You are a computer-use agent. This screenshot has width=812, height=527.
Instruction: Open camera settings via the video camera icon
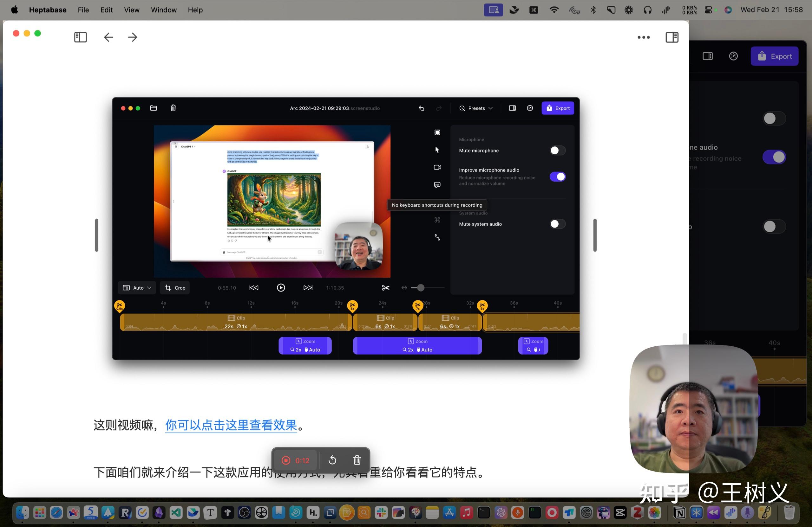click(437, 167)
